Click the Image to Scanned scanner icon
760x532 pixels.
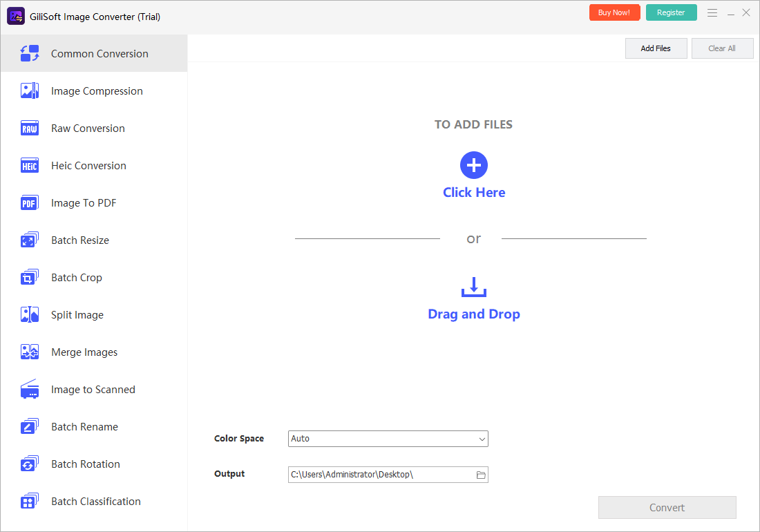click(30, 389)
